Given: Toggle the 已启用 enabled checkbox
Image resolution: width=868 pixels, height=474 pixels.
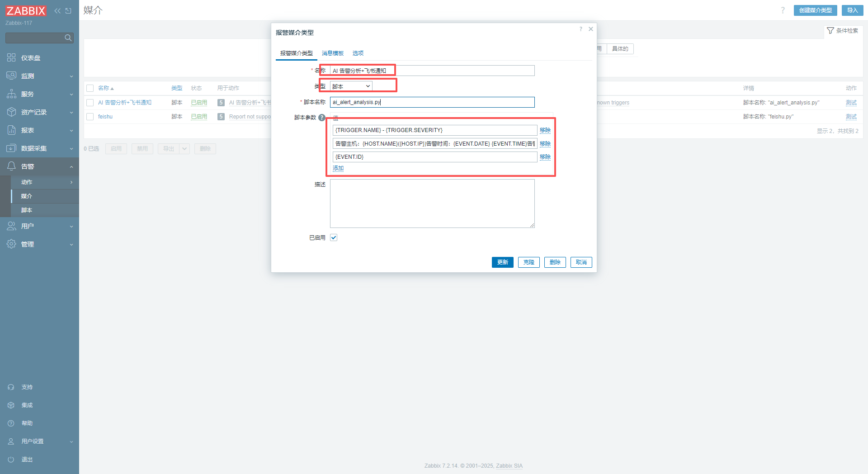Looking at the screenshot, I should (x=334, y=237).
